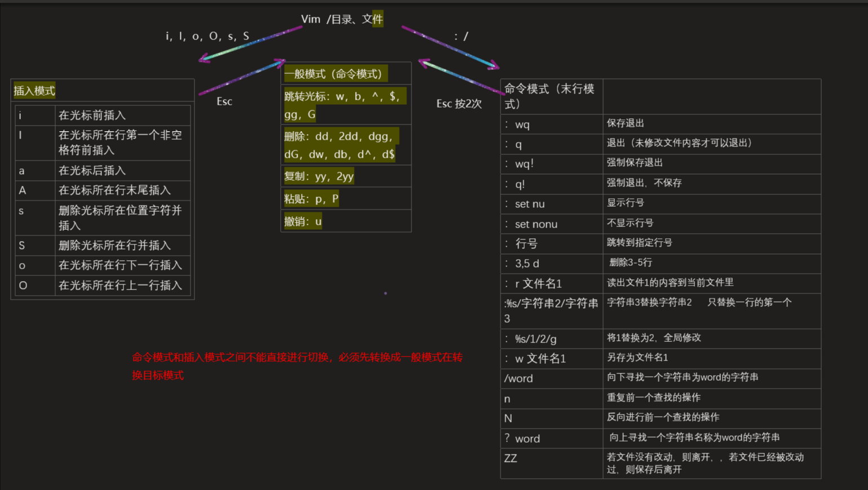This screenshot has height=490, width=868.
Task: Click the ': 行号' command cell
Action: 551,244
